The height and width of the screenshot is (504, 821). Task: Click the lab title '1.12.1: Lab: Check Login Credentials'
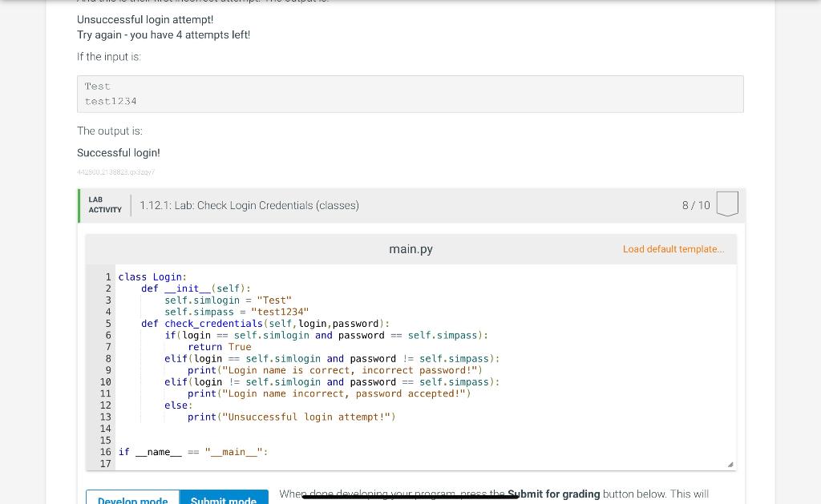(249, 205)
